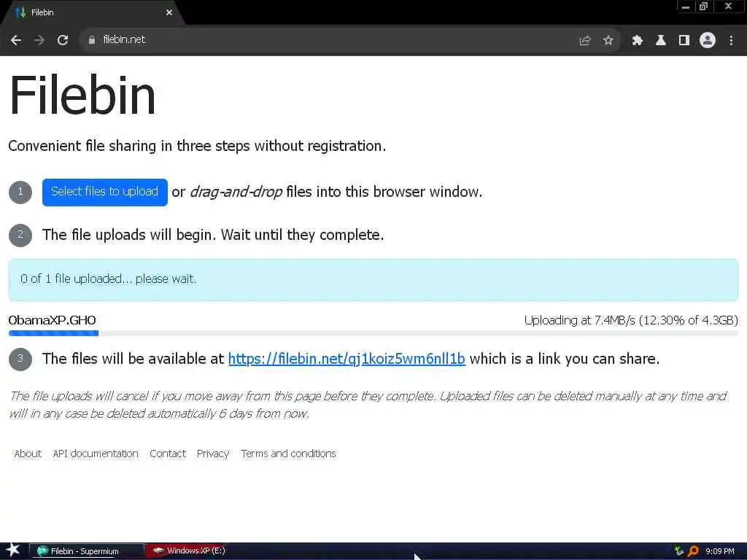
Task: Click the ObamaXP.GHO file name
Action: pyautogui.click(x=52, y=320)
